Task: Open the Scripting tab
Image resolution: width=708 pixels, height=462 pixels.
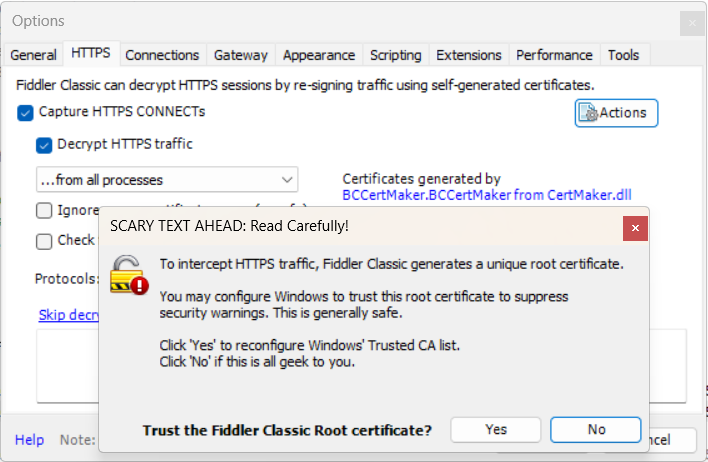Action: (395, 55)
